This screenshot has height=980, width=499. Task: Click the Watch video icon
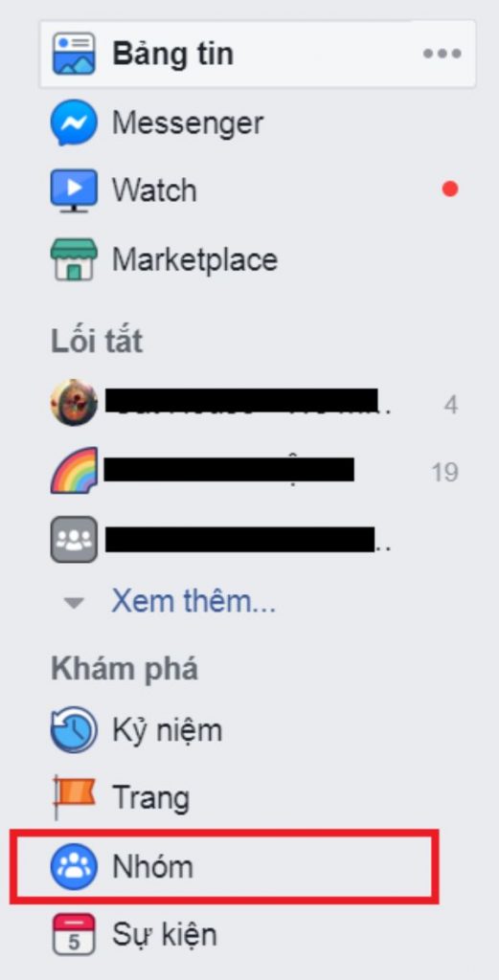74,190
